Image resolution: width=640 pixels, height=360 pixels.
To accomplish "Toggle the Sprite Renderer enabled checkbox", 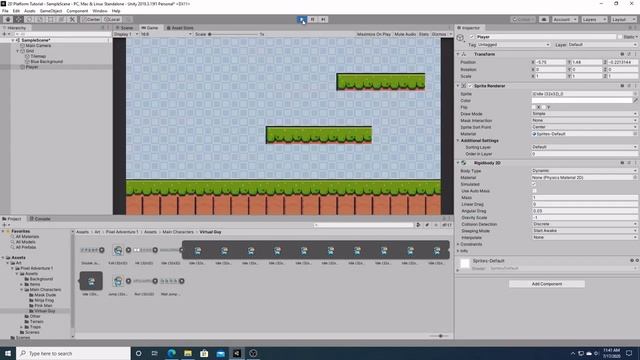I will pos(470,86).
